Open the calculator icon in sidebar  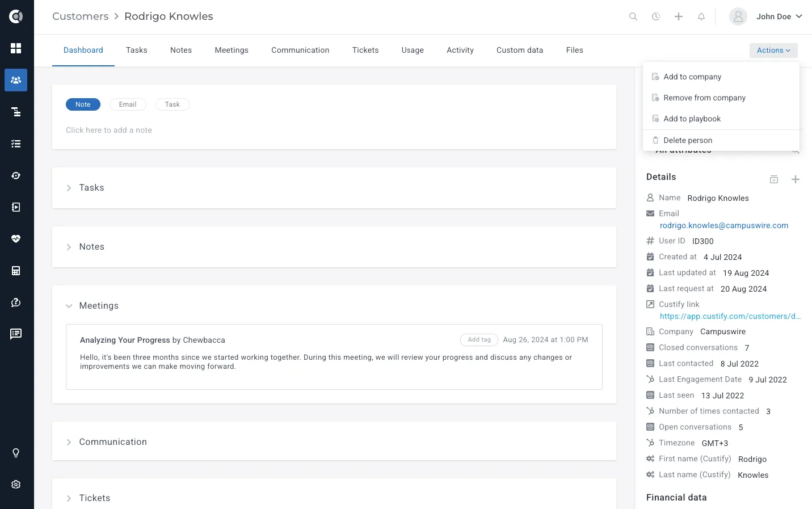click(x=16, y=271)
